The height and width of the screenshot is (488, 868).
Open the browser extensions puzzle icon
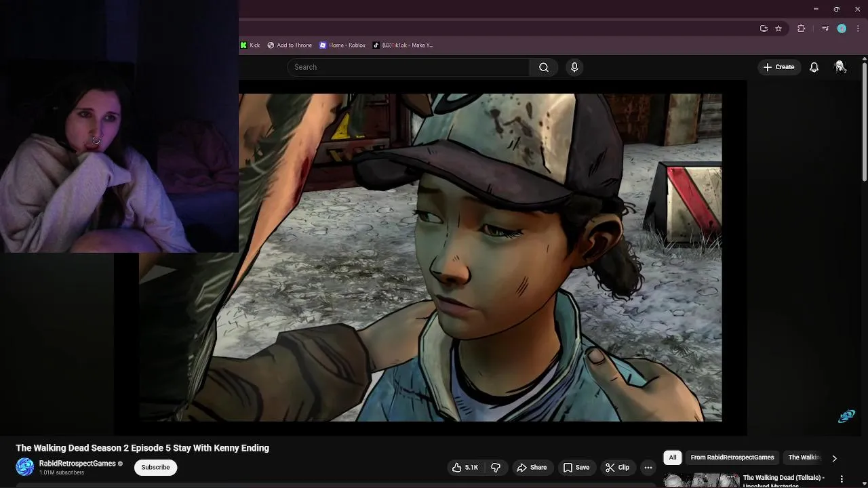pyautogui.click(x=801, y=28)
